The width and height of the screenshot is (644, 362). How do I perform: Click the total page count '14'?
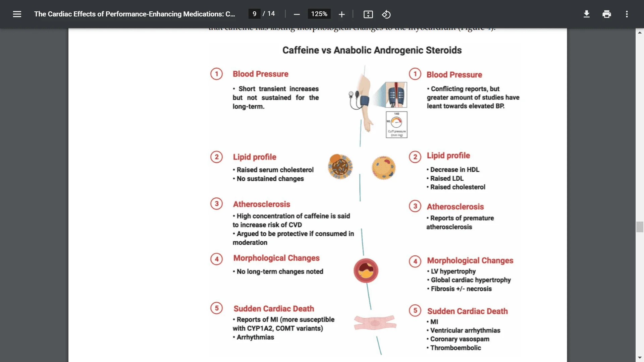click(x=271, y=14)
